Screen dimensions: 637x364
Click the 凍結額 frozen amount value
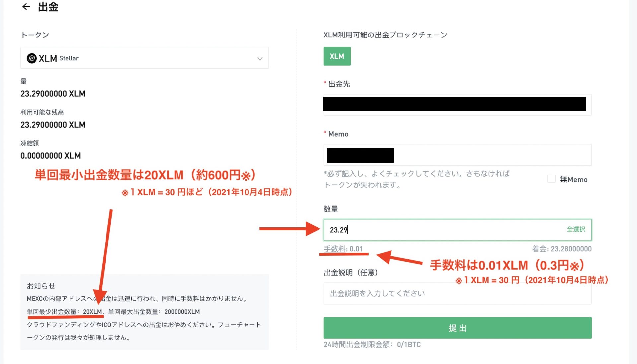pyautogui.click(x=50, y=156)
